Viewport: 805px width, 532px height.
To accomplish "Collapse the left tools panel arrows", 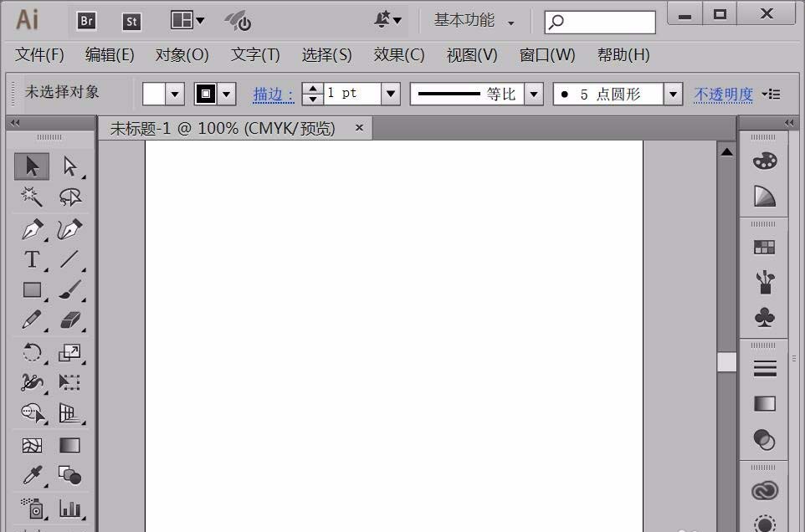I will 15,123.
